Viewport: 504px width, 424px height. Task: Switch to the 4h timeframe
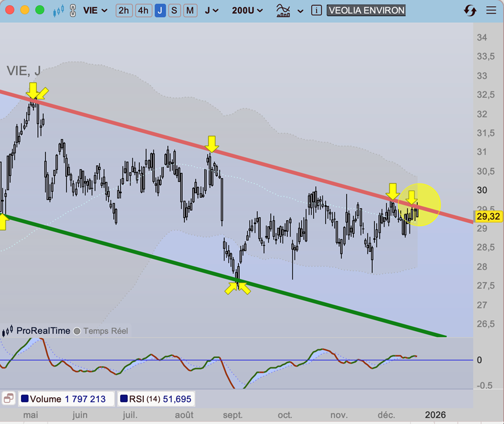(x=143, y=11)
